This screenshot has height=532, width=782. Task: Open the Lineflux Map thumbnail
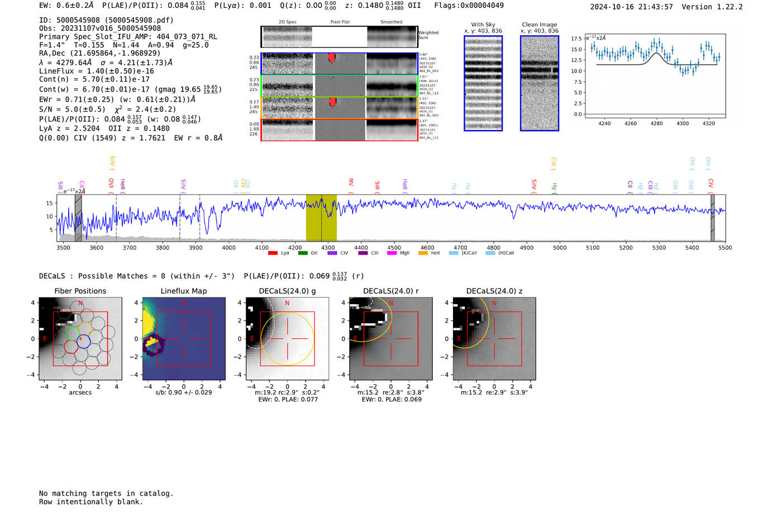pyautogui.click(x=184, y=338)
